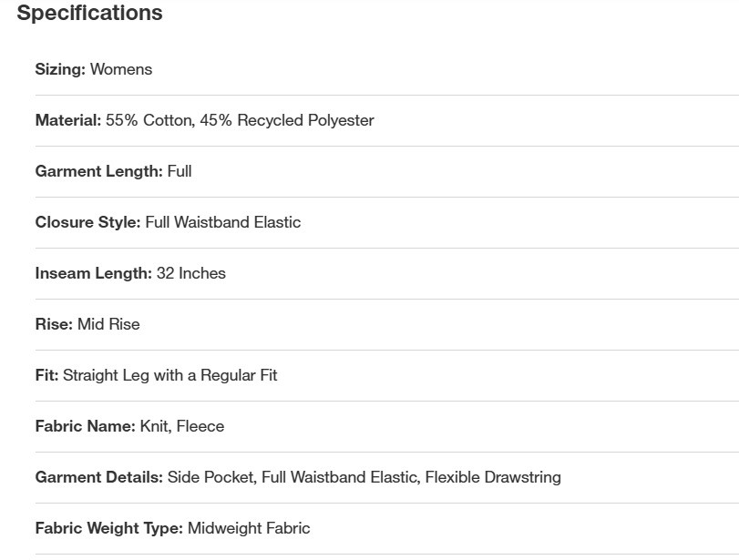Click the Flexible Drawstring text
Image resolution: width=739 pixels, height=560 pixels.
493,477
